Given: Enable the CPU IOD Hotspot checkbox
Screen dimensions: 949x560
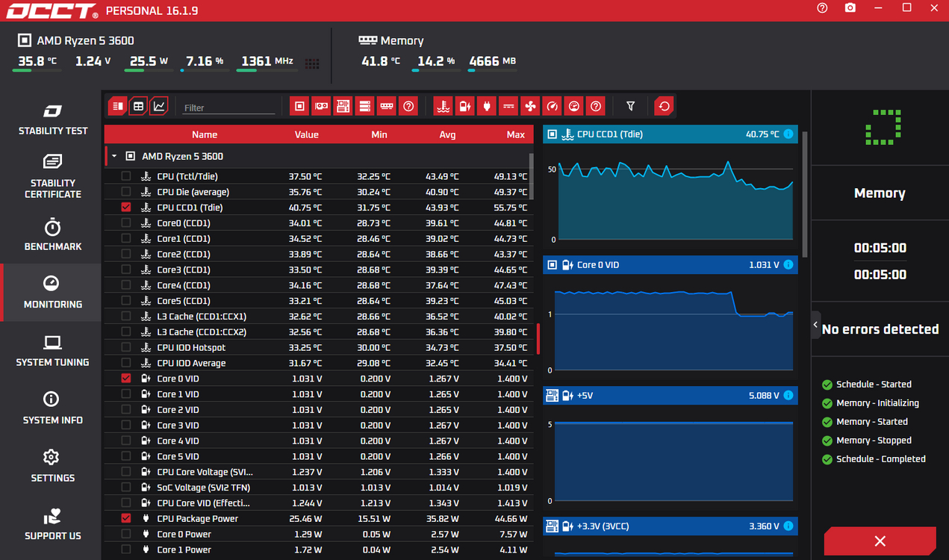Looking at the screenshot, I should point(126,347).
